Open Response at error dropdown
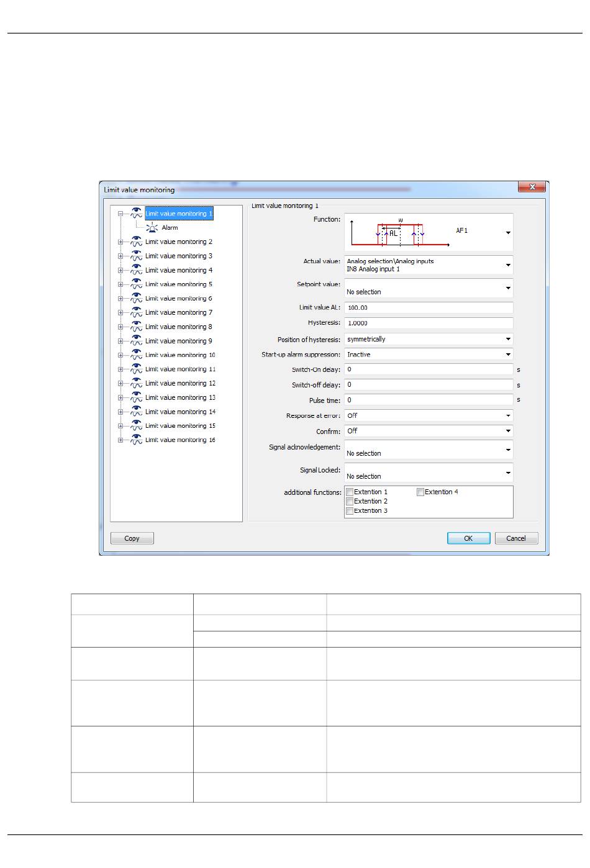The height and width of the screenshot is (868, 590). point(508,415)
